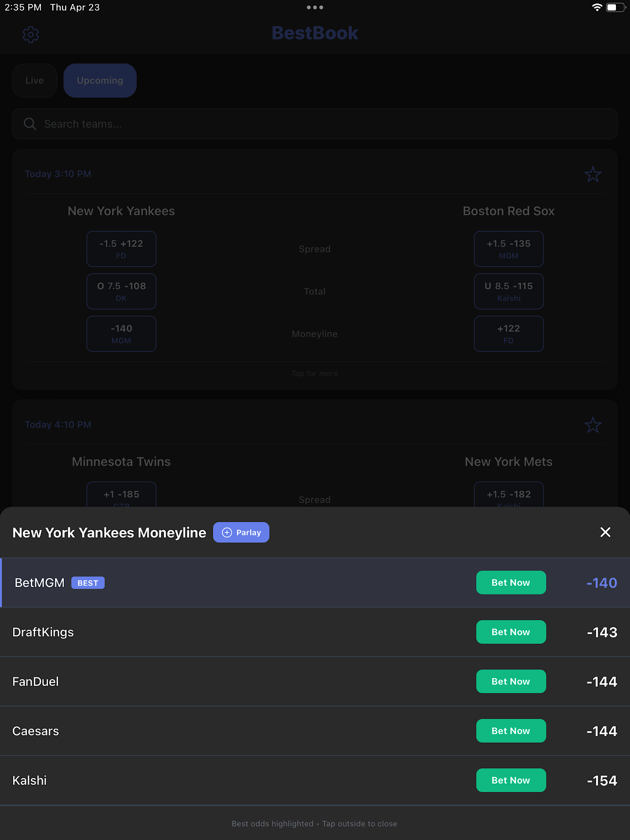630x840 pixels.
Task: Tap the Kalshi sportsbook name
Action: 30,780
